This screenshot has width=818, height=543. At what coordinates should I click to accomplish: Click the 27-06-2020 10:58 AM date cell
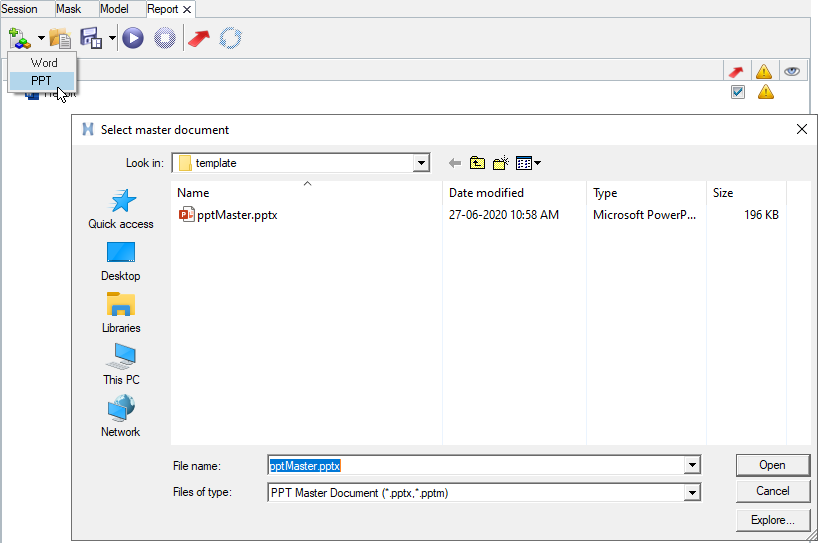pyautogui.click(x=504, y=215)
